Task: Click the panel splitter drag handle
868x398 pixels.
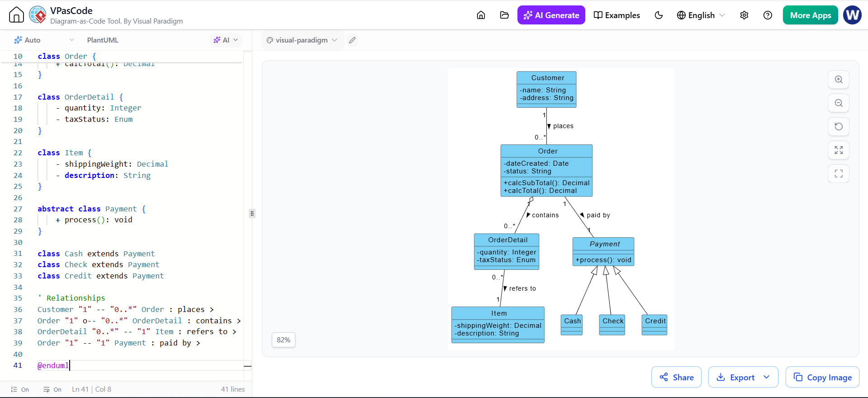Action: (252, 213)
